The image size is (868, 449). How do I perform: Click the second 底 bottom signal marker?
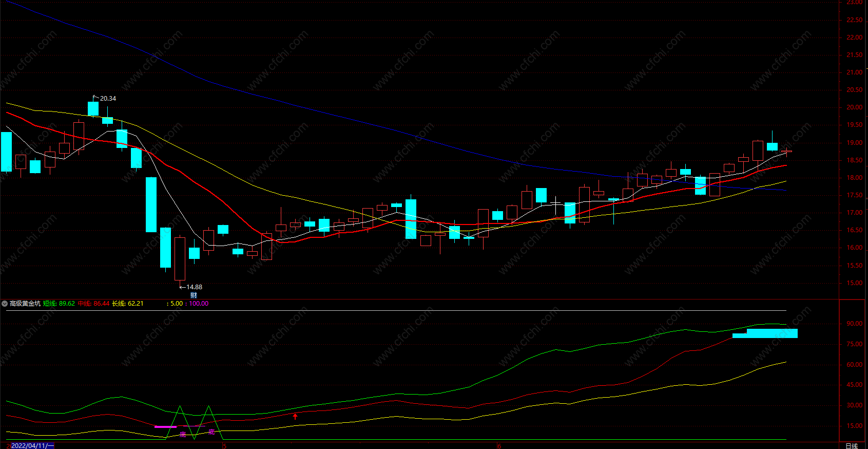coord(211,432)
